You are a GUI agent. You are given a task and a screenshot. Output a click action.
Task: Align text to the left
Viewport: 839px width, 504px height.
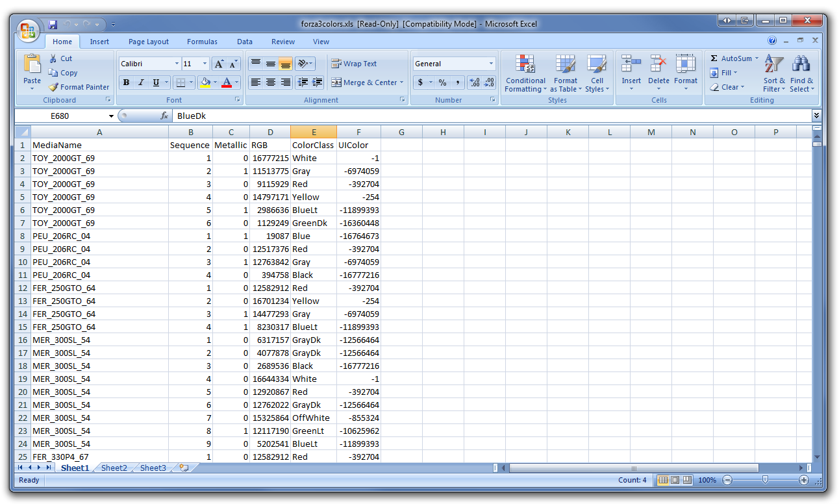[x=255, y=82]
